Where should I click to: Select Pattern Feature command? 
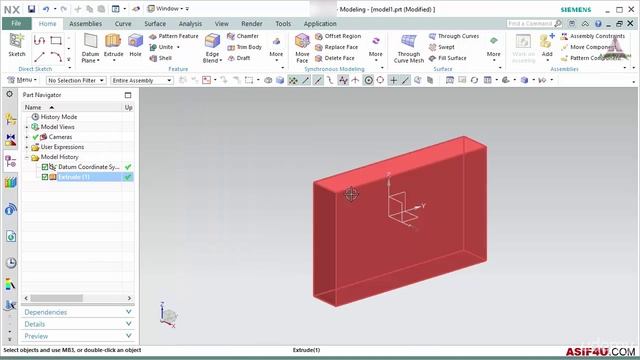173,36
